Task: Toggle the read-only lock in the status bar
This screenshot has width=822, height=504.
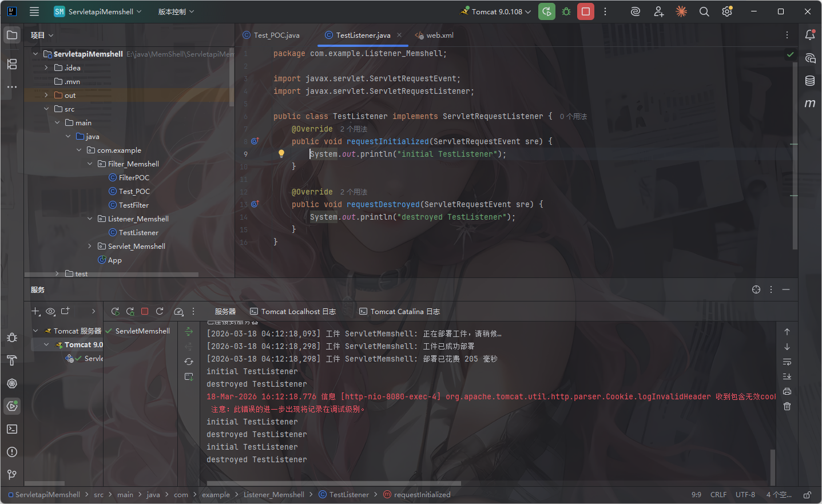Action: click(807, 495)
